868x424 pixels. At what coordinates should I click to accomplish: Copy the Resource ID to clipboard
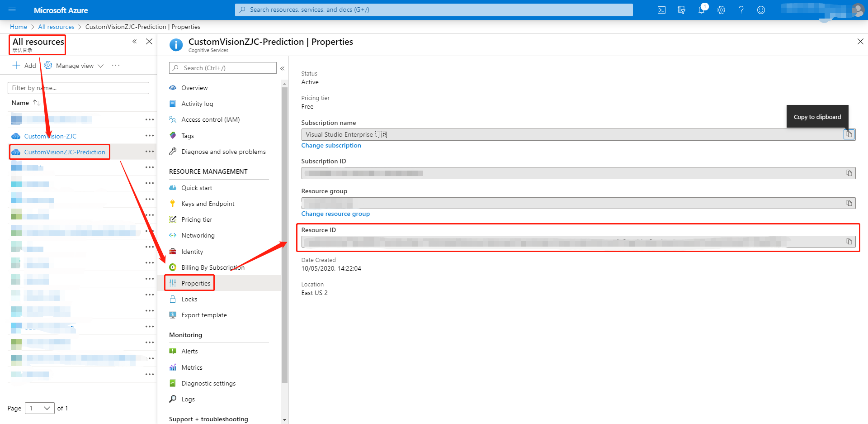click(x=849, y=242)
